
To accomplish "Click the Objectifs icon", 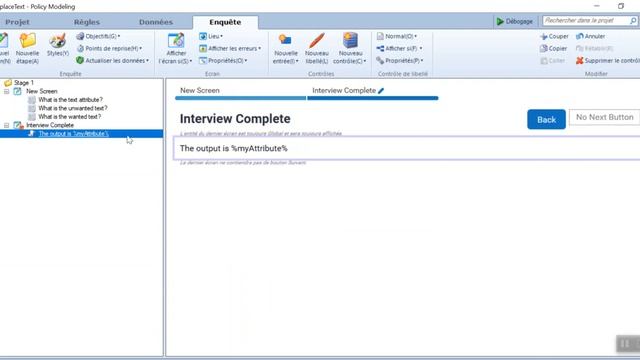I will coord(80,36).
